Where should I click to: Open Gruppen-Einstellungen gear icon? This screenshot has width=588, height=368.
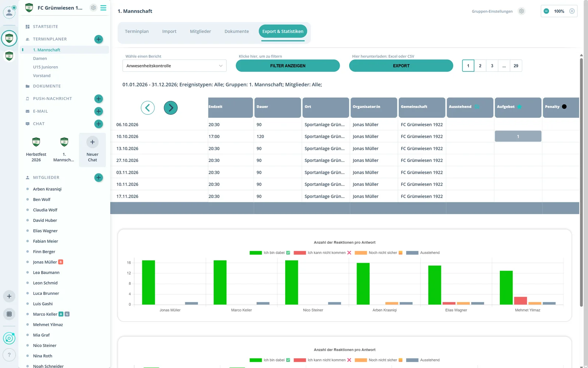click(x=521, y=11)
